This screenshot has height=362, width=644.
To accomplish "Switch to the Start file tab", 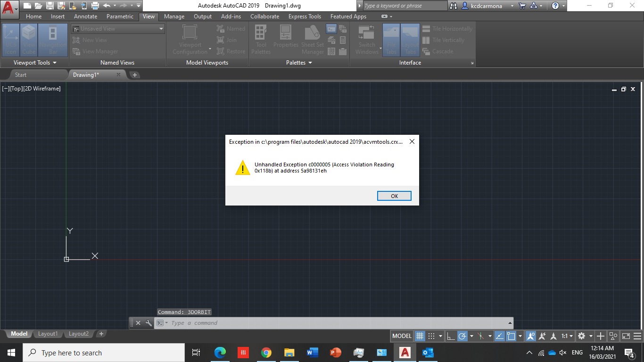I will pyautogui.click(x=20, y=75).
